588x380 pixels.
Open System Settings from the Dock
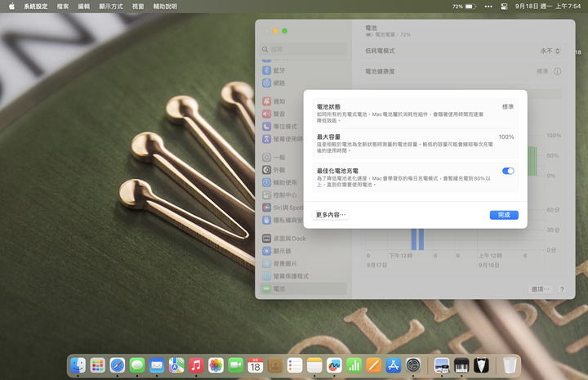413,365
